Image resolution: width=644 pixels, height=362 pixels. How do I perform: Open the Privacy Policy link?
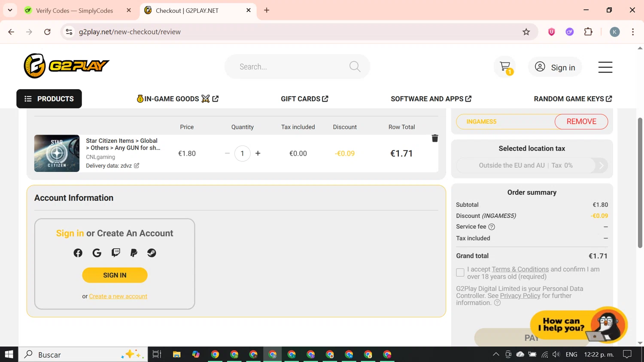[x=520, y=296]
